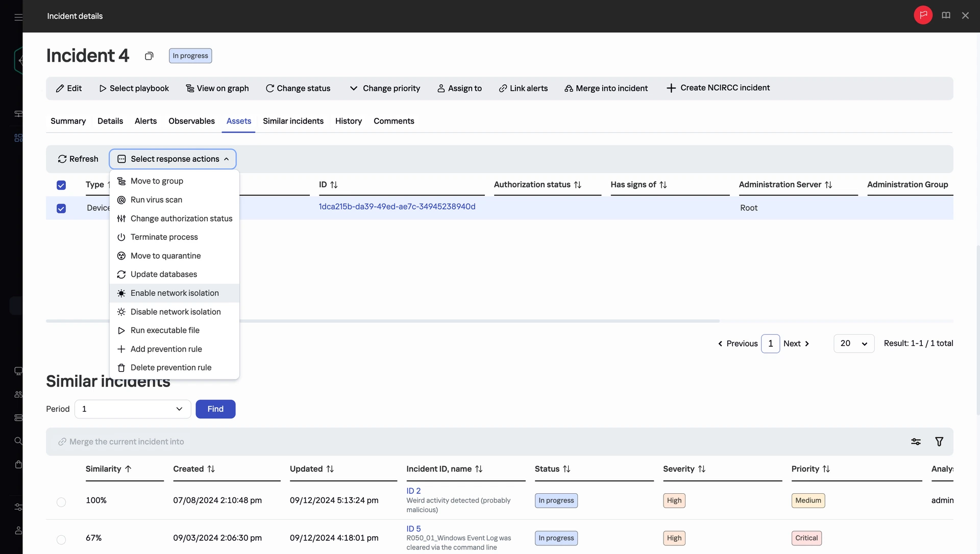
Task: Open asset ID 1dca215b link
Action: point(397,207)
